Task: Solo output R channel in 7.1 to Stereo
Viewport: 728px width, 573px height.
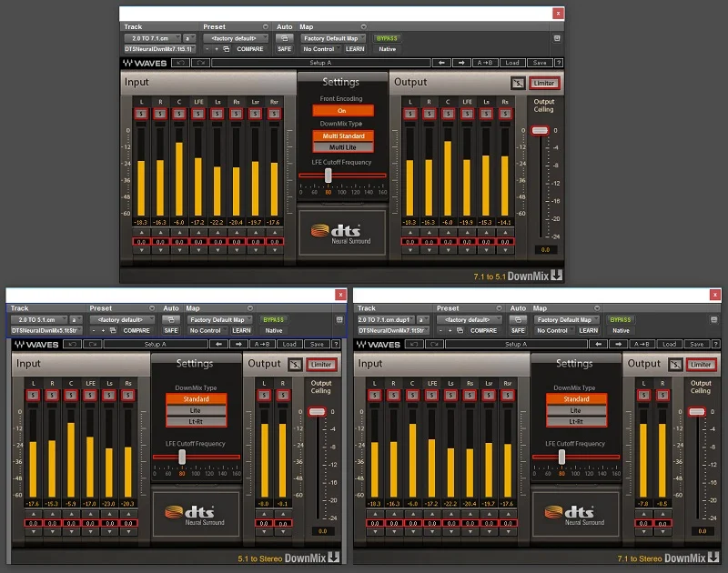Action: pyautogui.click(x=662, y=396)
